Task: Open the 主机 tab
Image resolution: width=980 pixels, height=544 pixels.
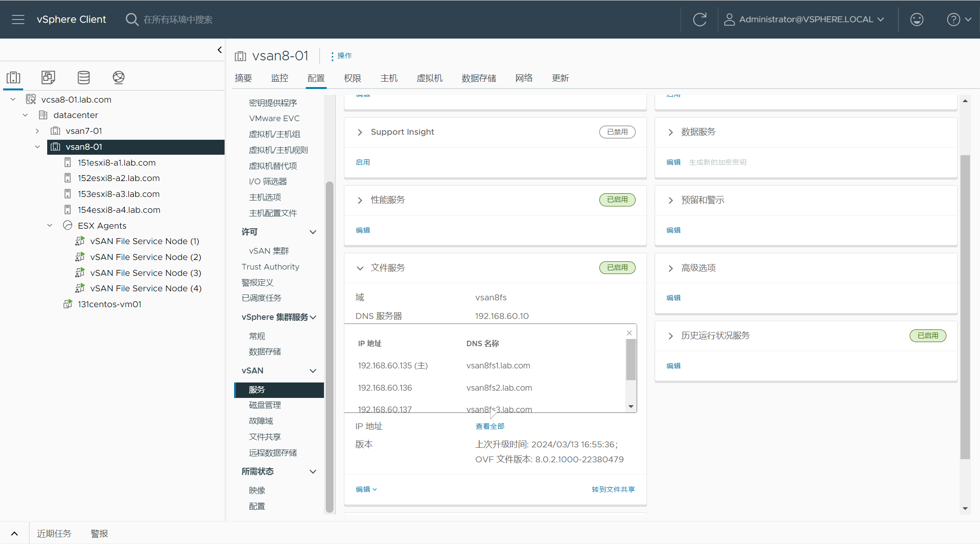Action: (389, 78)
